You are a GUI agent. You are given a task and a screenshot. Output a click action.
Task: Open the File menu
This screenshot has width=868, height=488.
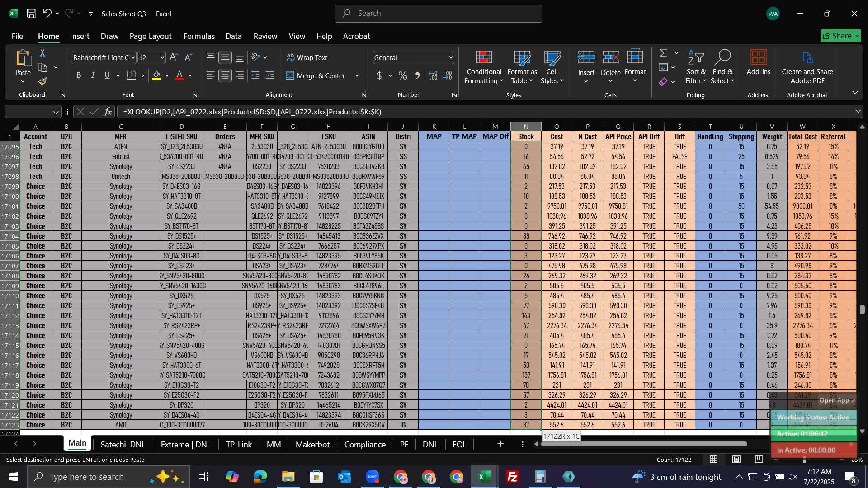tap(17, 36)
